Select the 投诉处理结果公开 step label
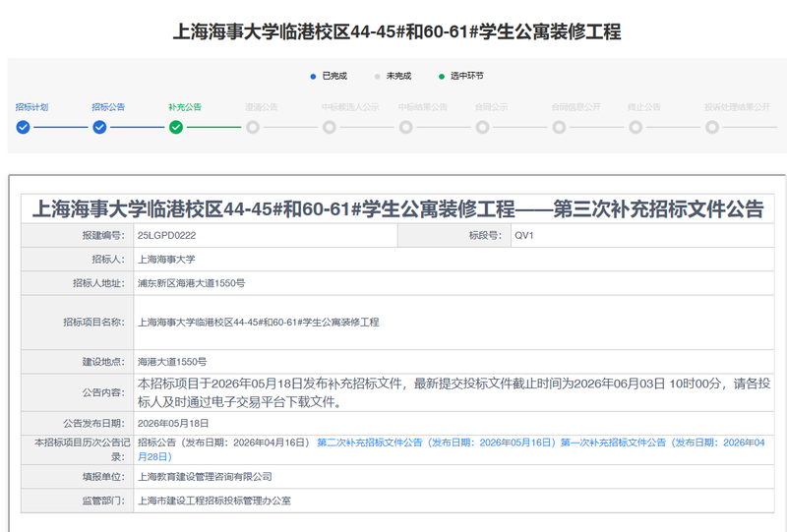 click(737, 107)
